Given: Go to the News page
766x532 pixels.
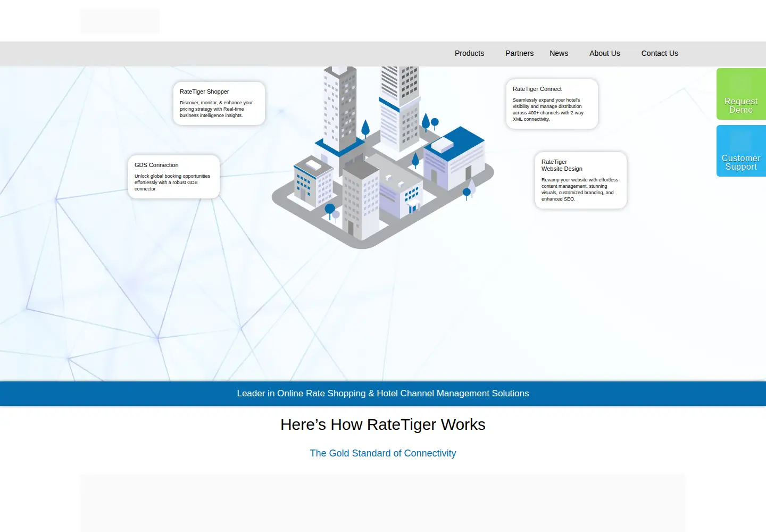Looking at the screenshot, I should click(x=559, y=53).
